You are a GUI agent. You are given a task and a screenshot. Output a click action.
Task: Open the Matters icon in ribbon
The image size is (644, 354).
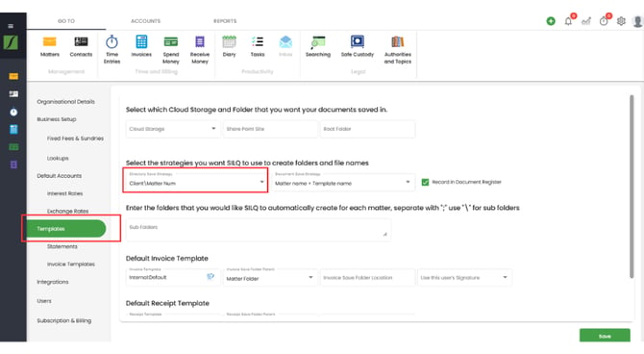point(50,41)
